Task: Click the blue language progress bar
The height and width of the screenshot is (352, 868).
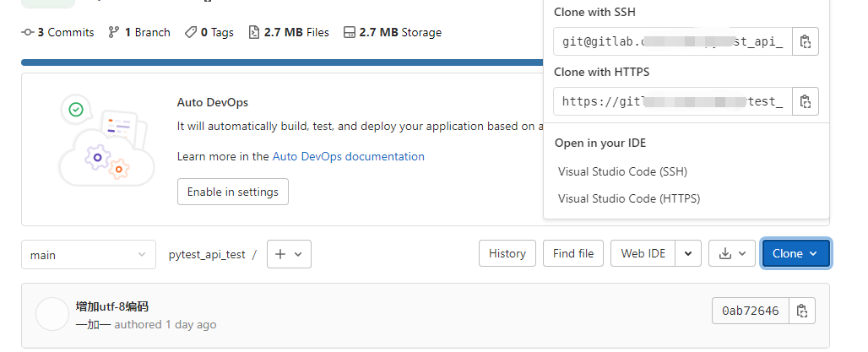Action: pyautogui.click(x=279, y=62)
